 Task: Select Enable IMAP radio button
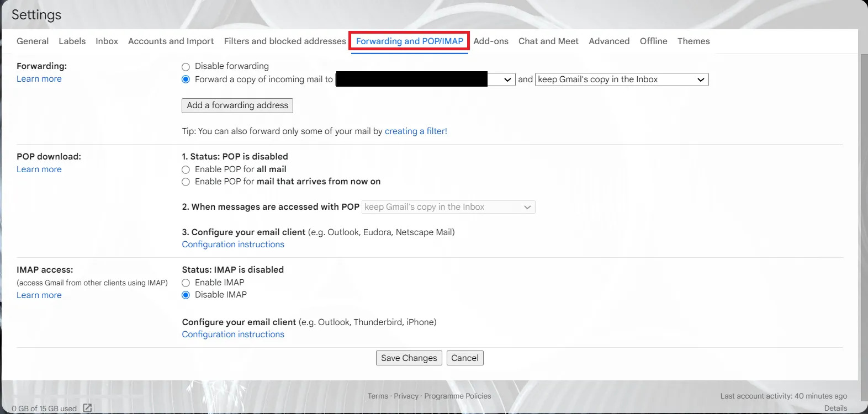point(186,283)
